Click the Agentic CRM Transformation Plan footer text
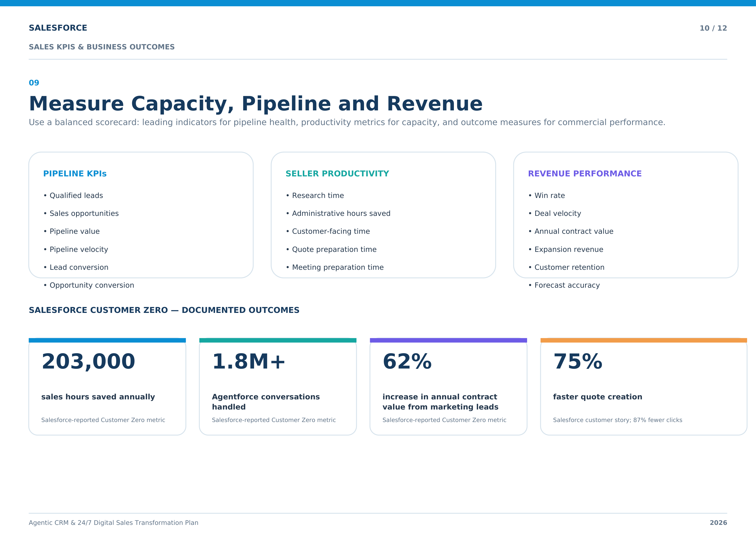 [x=114, y=523]
